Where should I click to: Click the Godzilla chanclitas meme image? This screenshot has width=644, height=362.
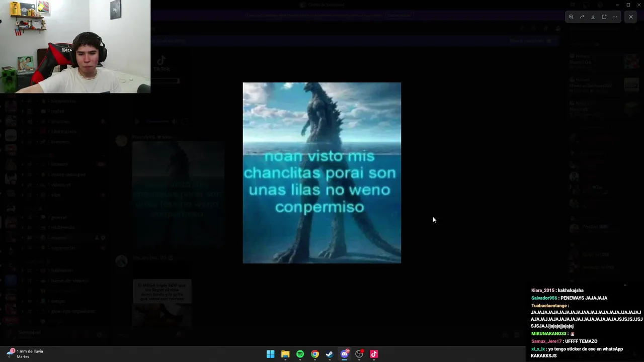322,172
